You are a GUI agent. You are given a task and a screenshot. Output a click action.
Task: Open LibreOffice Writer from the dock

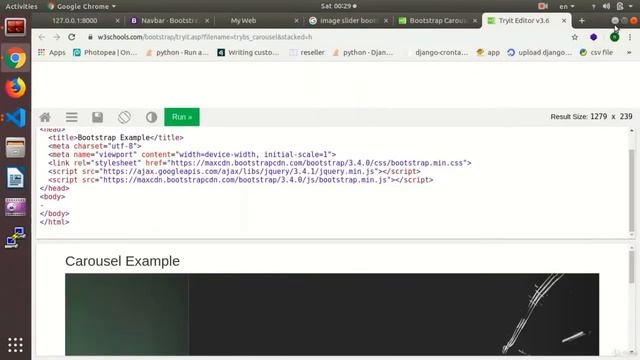pyautogui.click(x=16, y=178)
